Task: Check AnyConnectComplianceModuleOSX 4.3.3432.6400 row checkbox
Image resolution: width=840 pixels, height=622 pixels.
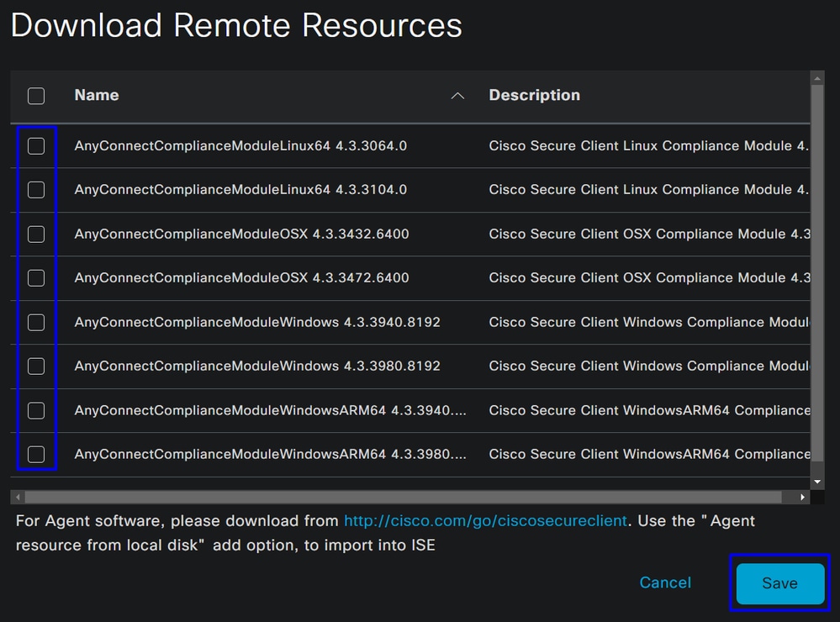Action: 36,235
